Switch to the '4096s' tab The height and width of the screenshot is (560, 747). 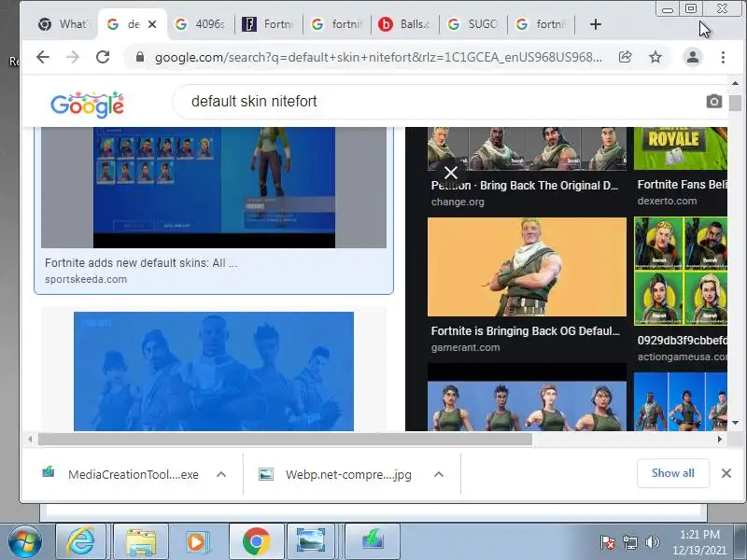click(x=200, y=24)
